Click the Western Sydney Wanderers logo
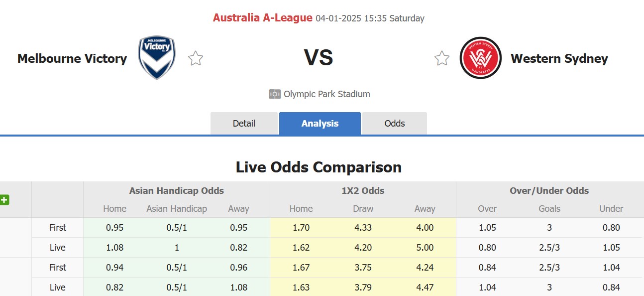644x296 pixels. [x=480, y=58]
